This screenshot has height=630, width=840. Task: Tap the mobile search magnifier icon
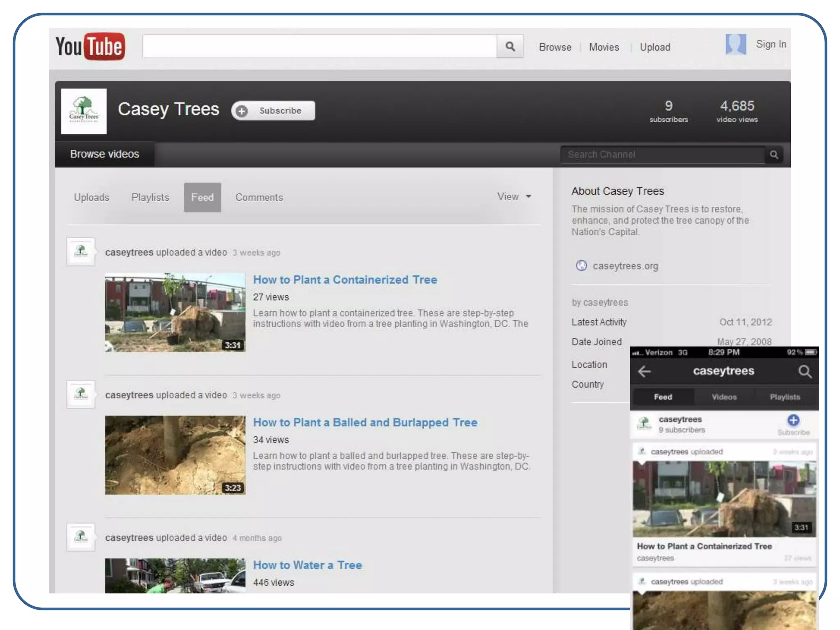coord(805,372)
